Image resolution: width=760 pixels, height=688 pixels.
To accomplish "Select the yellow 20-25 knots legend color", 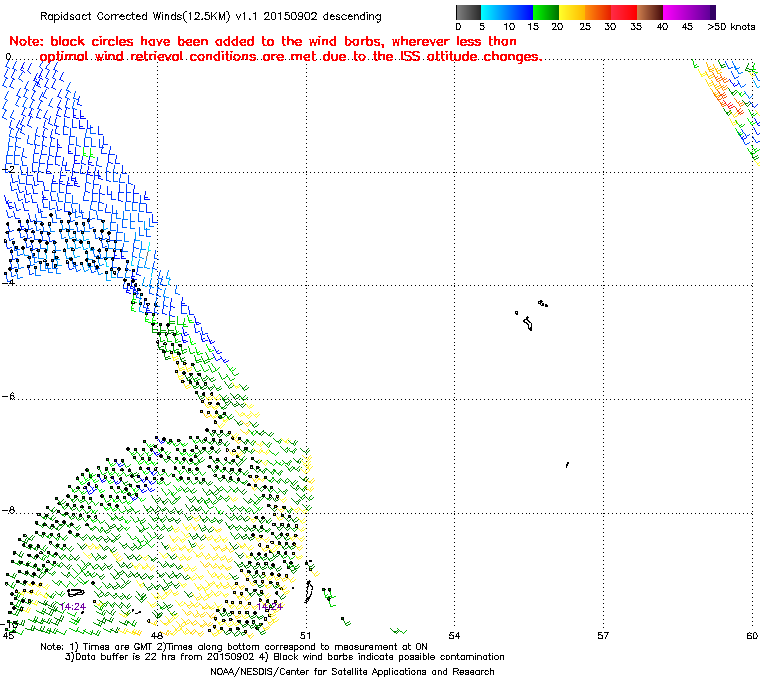I will tap(572, 12).
